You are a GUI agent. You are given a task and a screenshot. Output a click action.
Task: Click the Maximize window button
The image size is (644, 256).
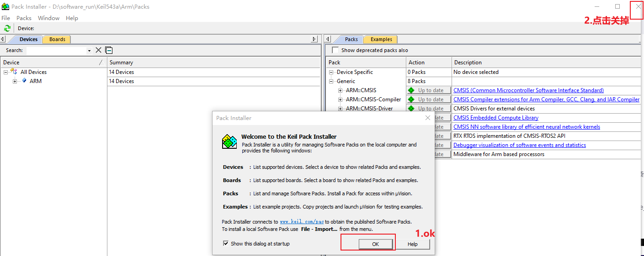click(617, 6)
